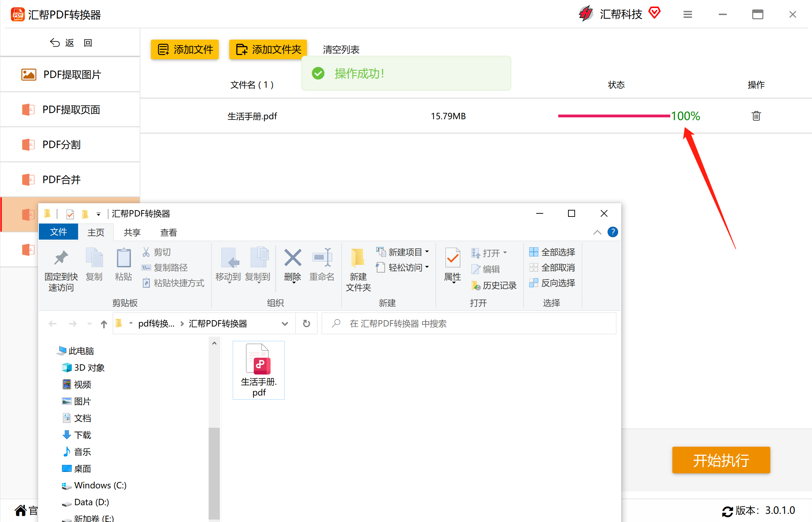Click the red VIP diamond icon
The image size is (812, 522).
654,13
